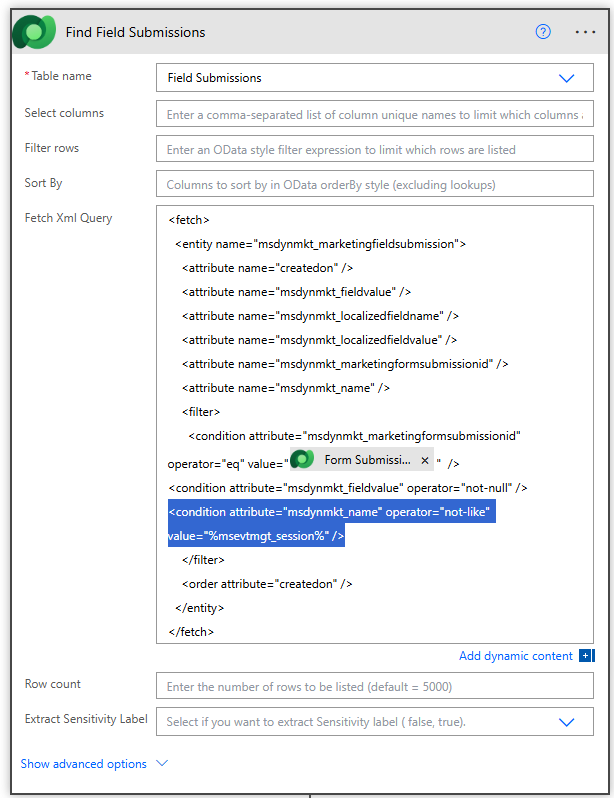Click the order attribute createdon line
The height and width of the screenshot is (798, 614).
tap(266, 583)
